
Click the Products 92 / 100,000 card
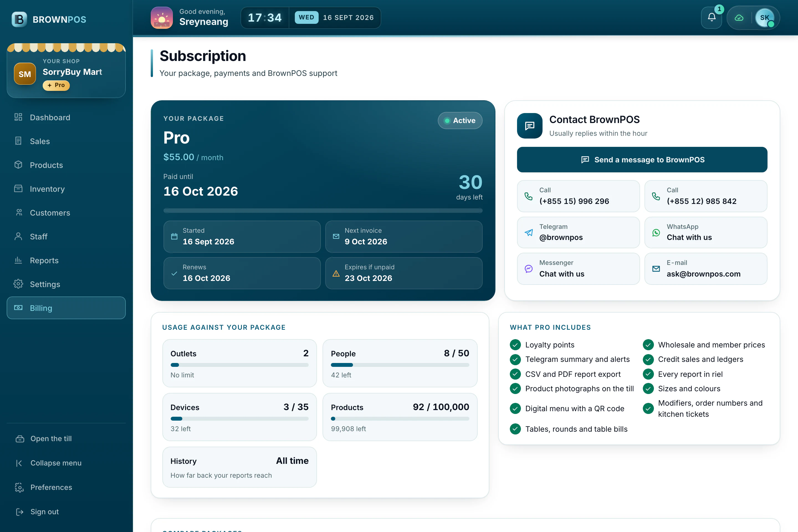click(x=400, y=417)
